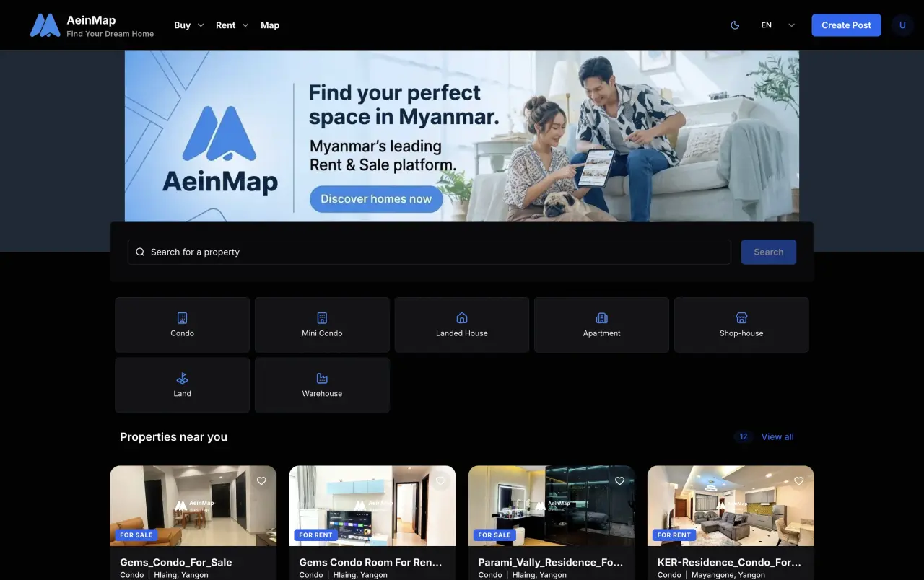Click Mayangone, Yangon location text
Screen dimensions: 924x580
click(x=728, y=575)
